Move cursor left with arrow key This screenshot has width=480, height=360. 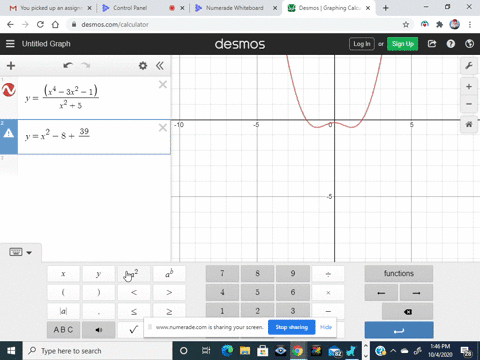[381, 293]
